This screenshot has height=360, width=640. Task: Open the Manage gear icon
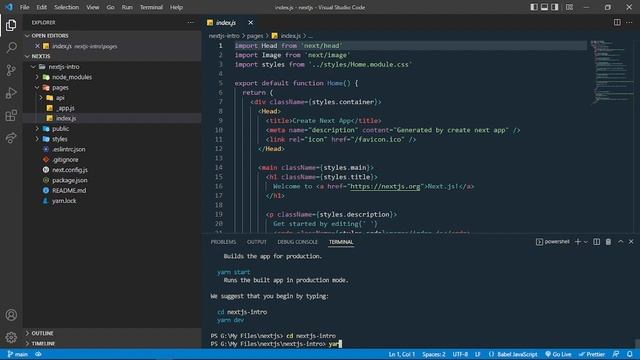pos(11,337)
